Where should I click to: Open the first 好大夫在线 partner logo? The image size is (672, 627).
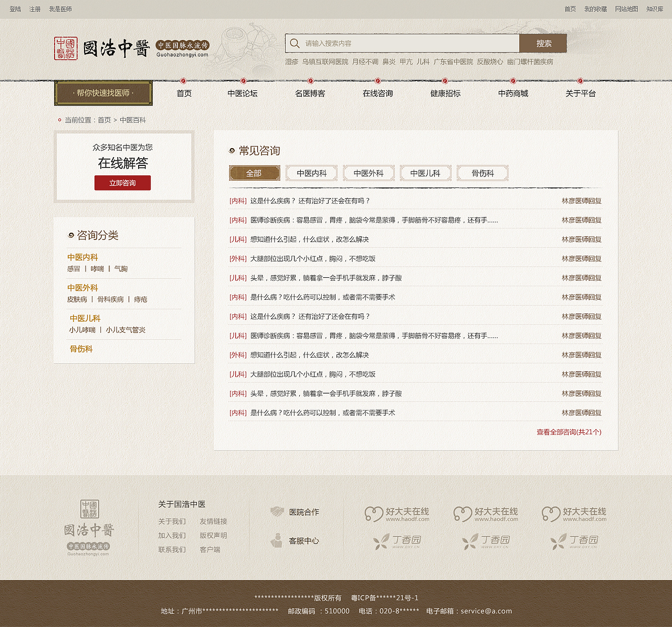pyautogui.click(x=397, y=514)
